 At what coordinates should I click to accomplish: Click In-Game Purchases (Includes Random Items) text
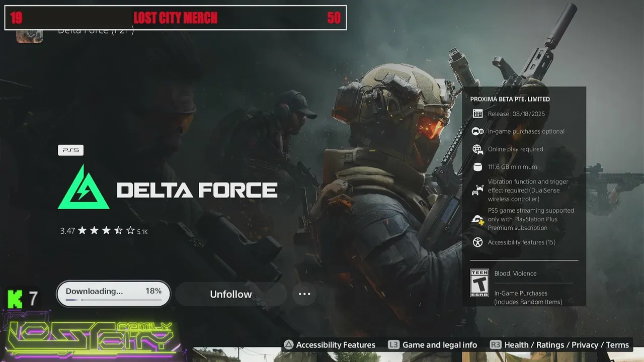(528, 298)
